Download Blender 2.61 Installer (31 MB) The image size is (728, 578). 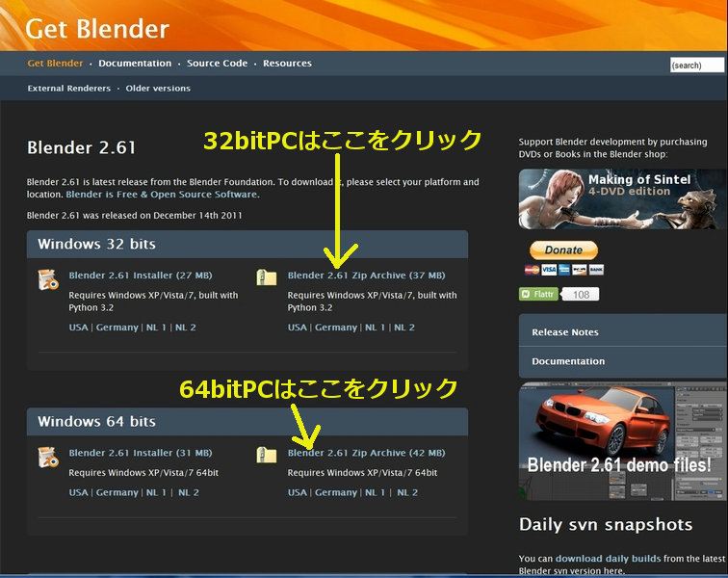point(141,453)
